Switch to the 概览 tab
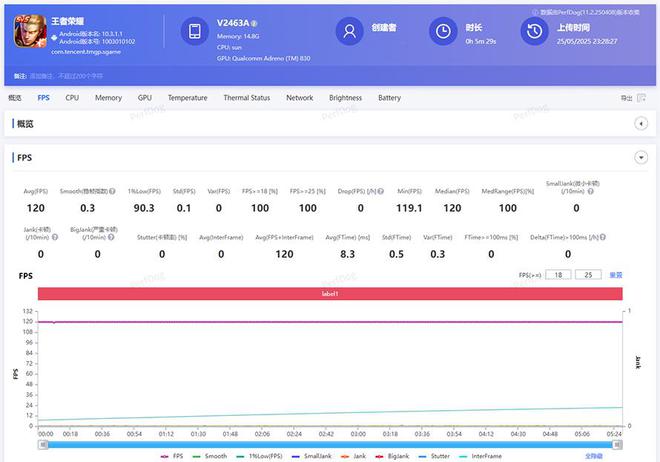This screenshot has height=462, width=660. 15,98
